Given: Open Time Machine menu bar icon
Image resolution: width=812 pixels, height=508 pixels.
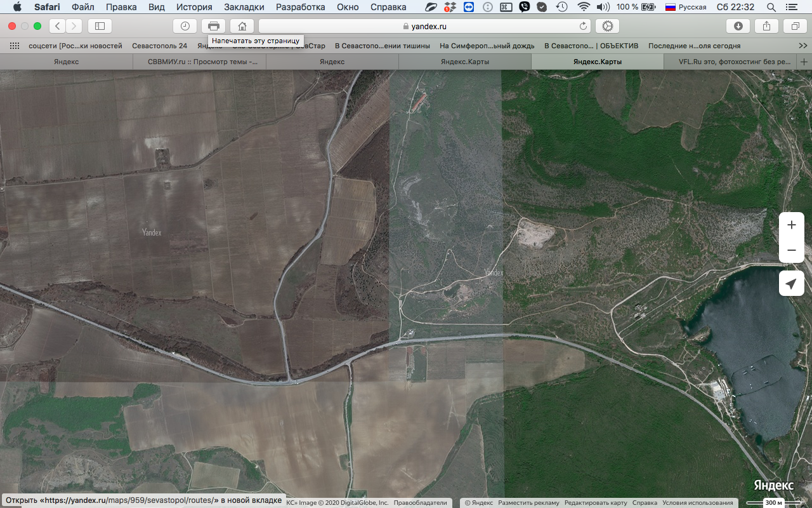Looking at the screenshot, I should point(561,7).
